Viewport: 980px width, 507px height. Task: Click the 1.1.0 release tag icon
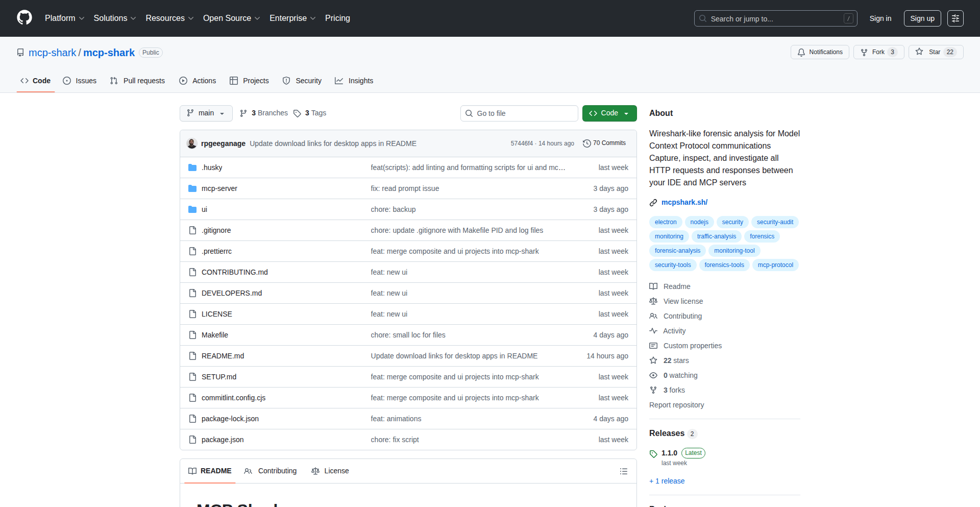pos(653,453)
